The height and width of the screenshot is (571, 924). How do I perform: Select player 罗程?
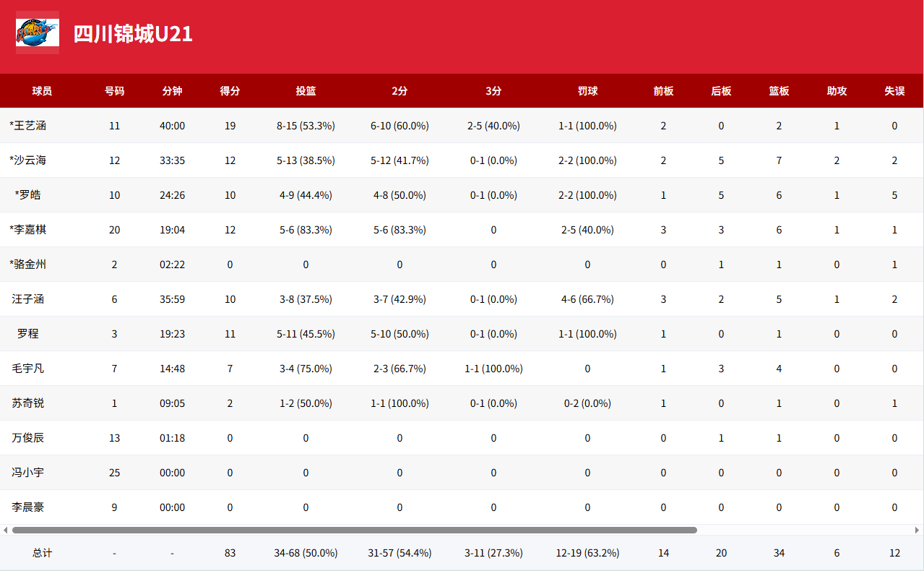point(28,334)
